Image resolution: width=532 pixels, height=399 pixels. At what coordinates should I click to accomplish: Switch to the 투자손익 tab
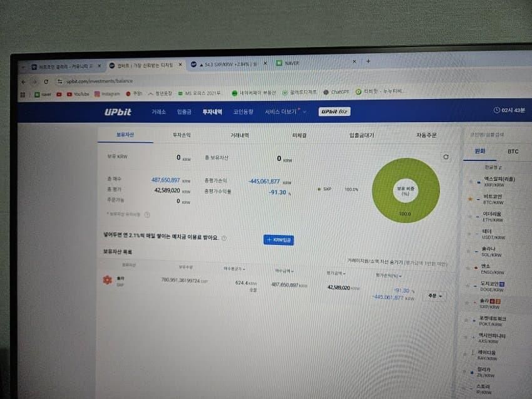click(x=181, y=134)
